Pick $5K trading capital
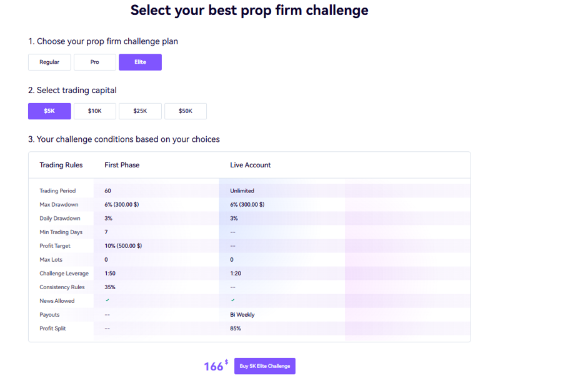This screenshot has width=588, height=391. 49,111
